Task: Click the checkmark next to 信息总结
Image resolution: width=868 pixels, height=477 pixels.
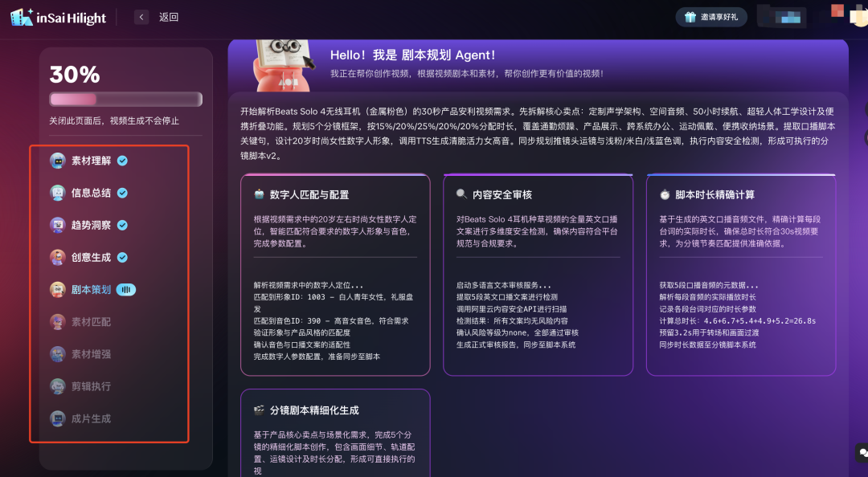Action: pyautogui.click(x=122, y=193)
